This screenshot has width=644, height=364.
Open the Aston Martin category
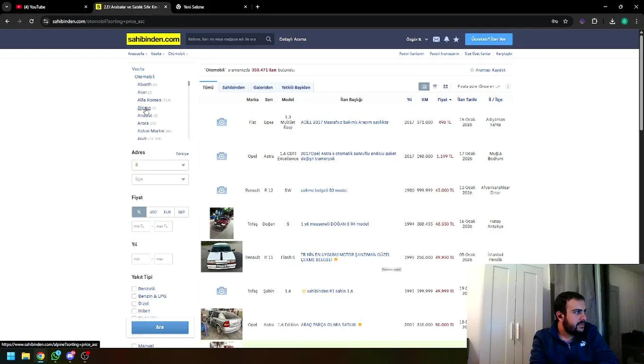point(151,131)
